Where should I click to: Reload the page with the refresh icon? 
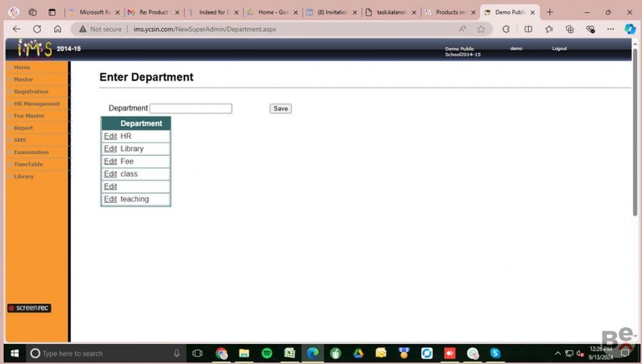37,29
